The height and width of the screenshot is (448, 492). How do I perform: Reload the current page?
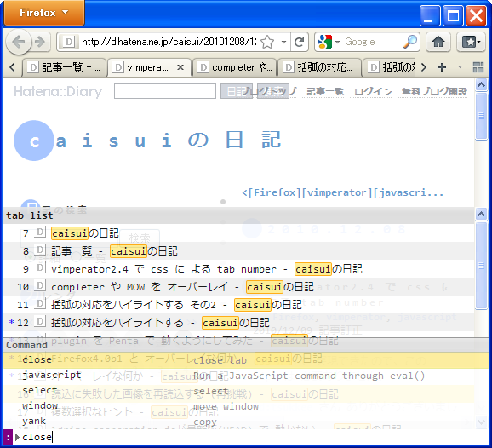(300, 42)
